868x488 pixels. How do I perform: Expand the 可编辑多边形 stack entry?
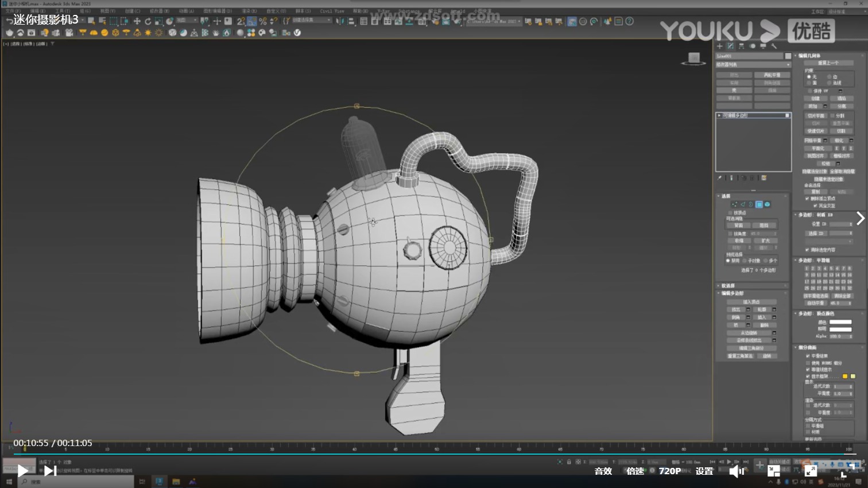pos(719,115)
